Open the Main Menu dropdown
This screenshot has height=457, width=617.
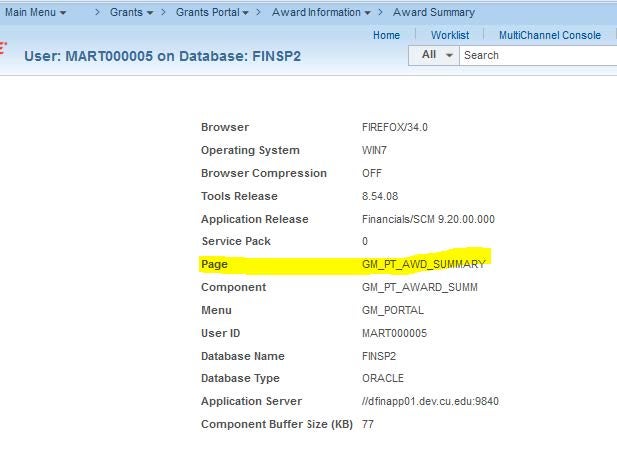pyautogui.click(x=35, y=12)
